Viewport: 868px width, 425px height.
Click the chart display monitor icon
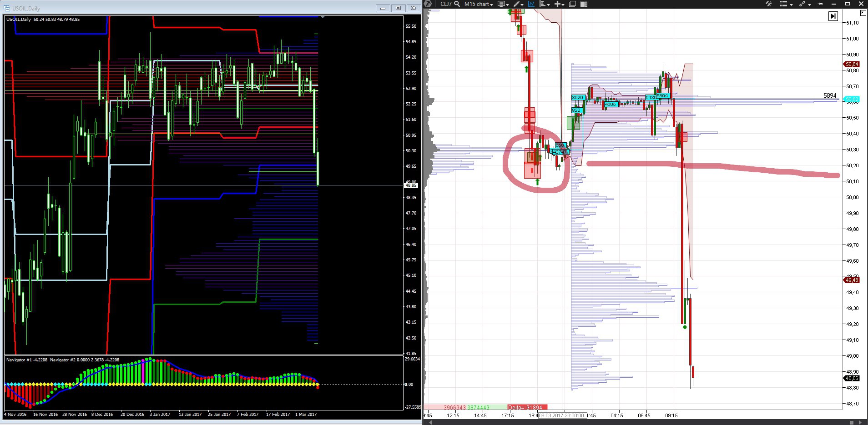click(501, 4)
